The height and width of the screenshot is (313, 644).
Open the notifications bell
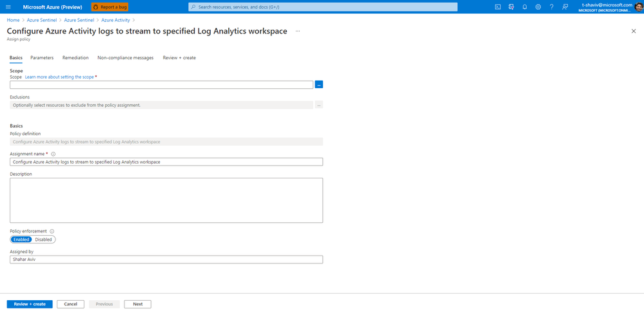[x=525, y=7]
